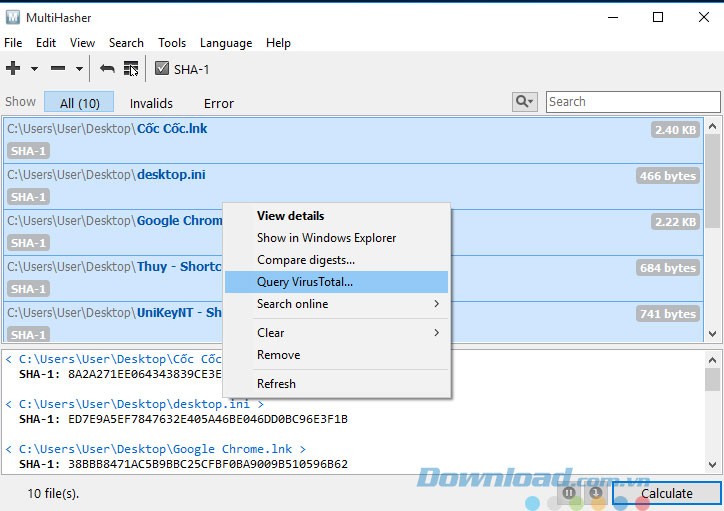Choose Compare digests from context menu
Screen dimensions: 724x511
pyautogui.click(x=306, y=260)
